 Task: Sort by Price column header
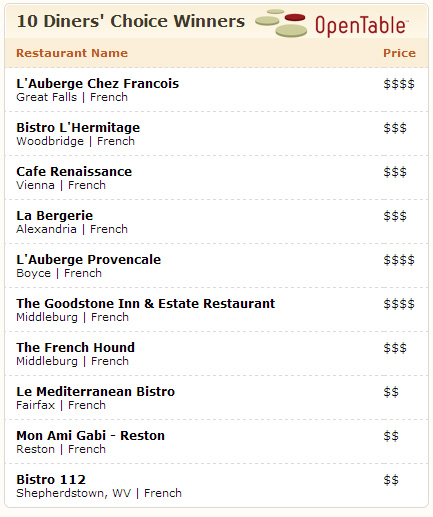(x=399, y=53)
